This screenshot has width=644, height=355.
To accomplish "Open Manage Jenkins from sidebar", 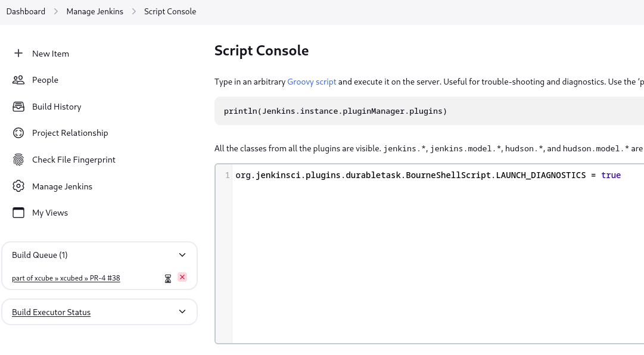I will pos(63,186).
